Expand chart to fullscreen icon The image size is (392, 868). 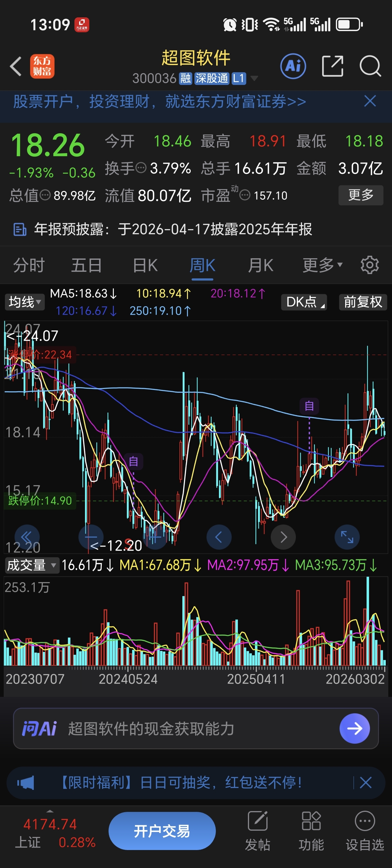point(347,537)
